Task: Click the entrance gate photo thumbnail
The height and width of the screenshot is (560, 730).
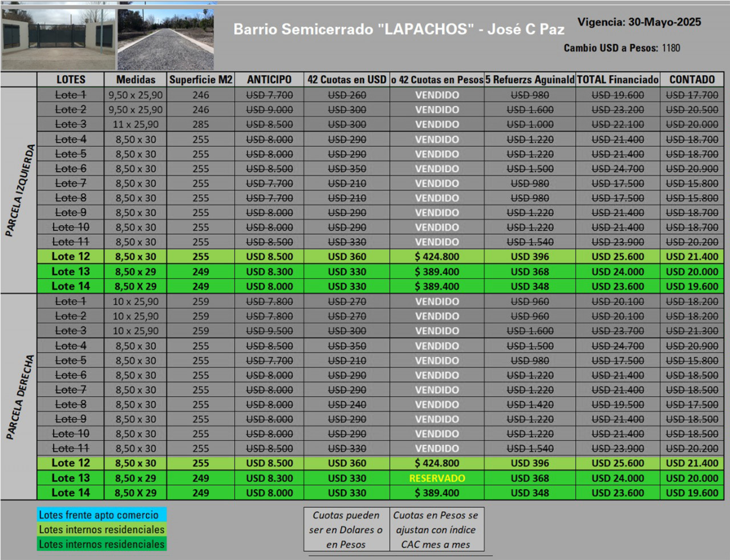Action: tap(58, 39)
